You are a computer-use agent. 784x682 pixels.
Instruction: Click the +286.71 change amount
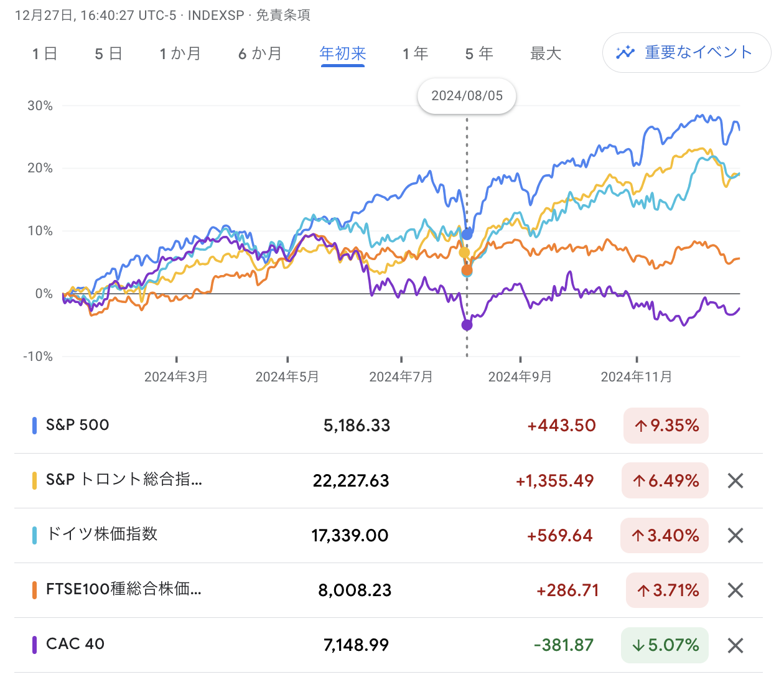[x=568, y=590]
